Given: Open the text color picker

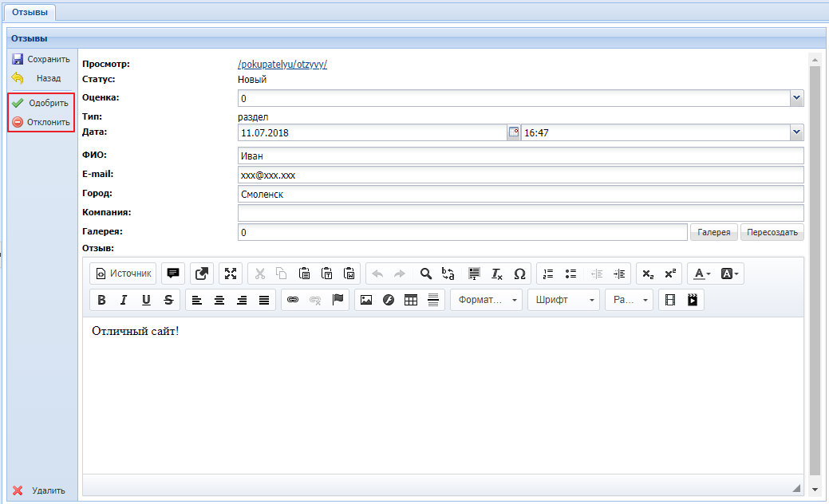Looking at the screenshot, I should [x=701, y=274].
